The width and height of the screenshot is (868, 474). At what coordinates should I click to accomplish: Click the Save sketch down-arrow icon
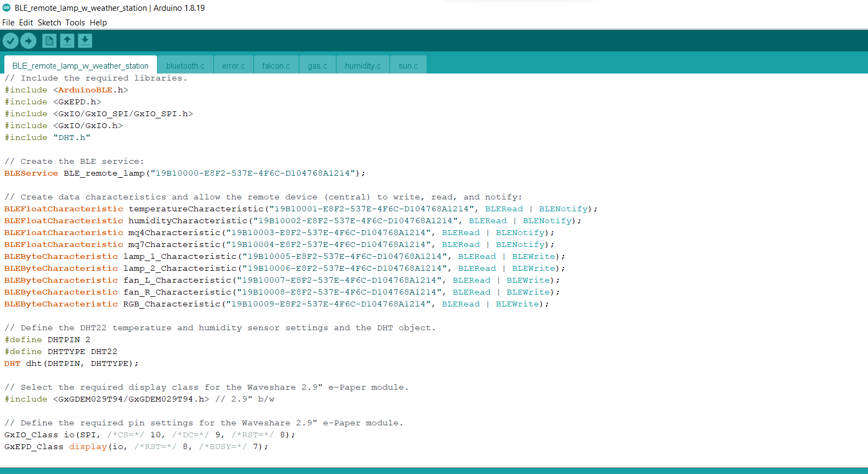pos(85,41)
